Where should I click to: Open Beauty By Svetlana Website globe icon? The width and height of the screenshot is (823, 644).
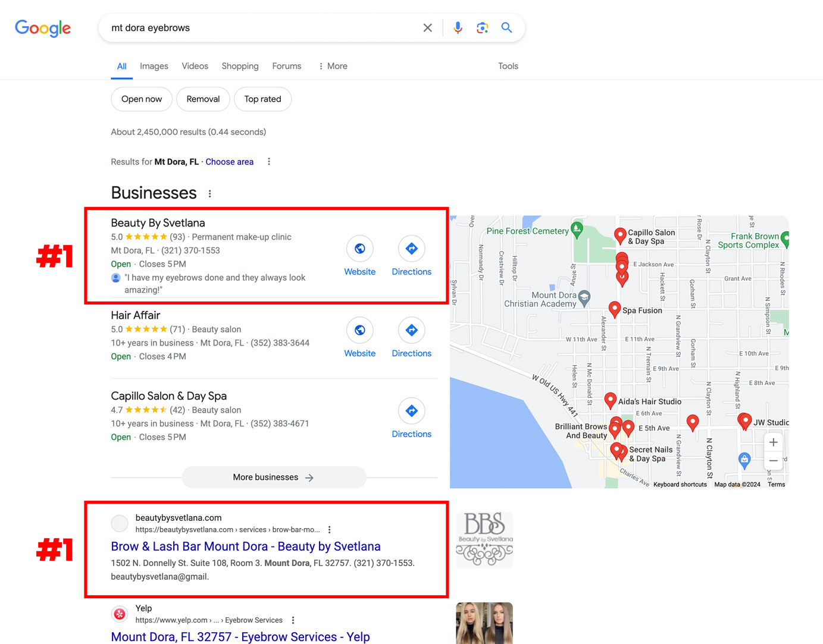pos(360,249)
